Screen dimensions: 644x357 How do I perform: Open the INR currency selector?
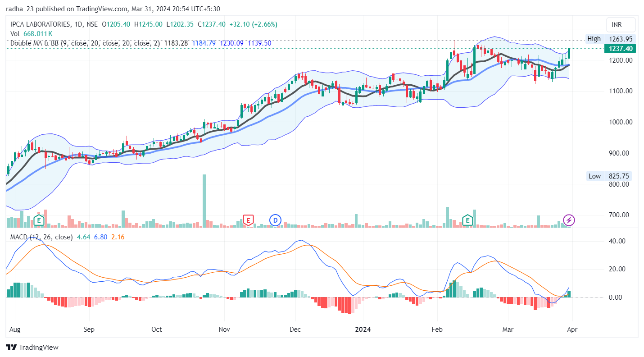coord(621,24)
